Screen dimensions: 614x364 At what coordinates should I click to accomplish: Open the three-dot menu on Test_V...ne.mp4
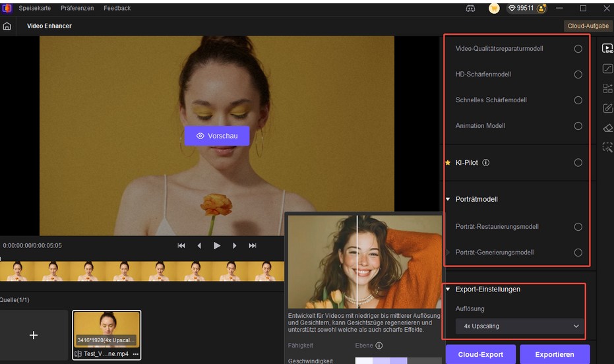[136, 354]
